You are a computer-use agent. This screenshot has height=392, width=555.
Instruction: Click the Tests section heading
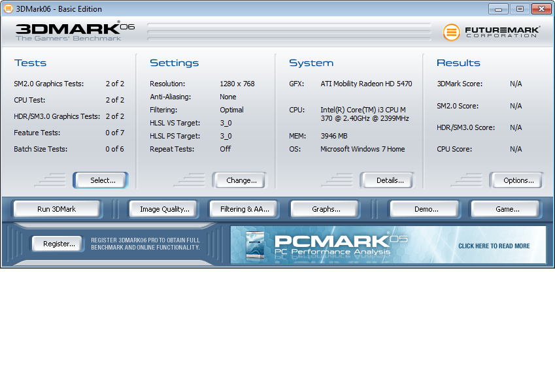click(x=30, y=63)
